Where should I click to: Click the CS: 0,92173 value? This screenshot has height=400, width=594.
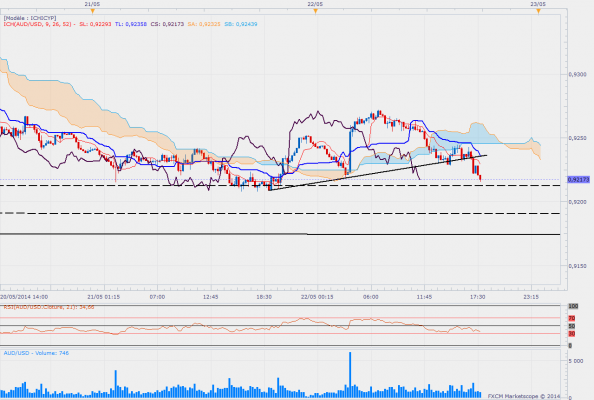click(167, 24)
